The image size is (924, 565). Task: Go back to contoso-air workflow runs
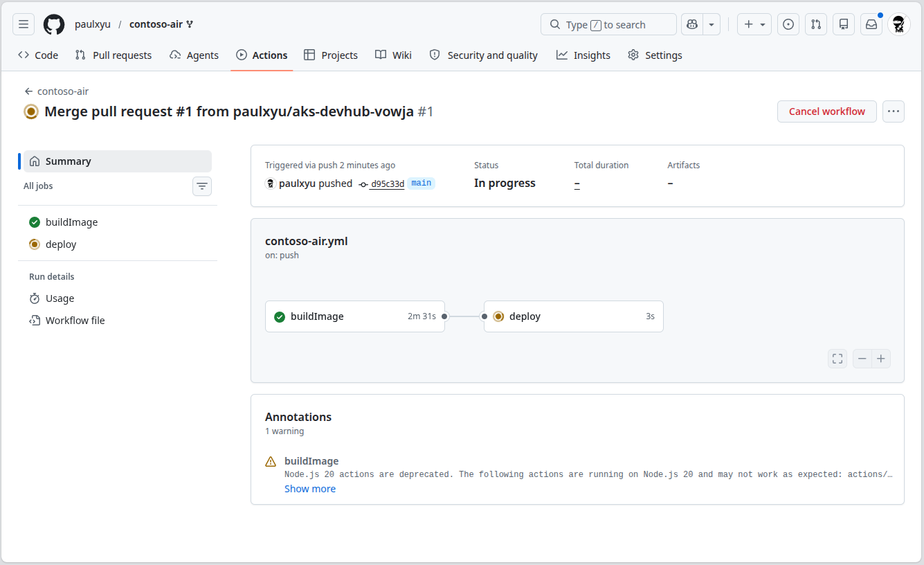pyautogui.click(x=57, y=91)
